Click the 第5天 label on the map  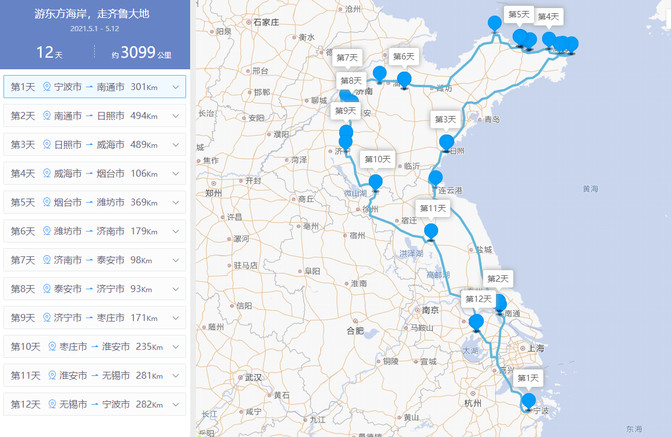pos(518,14)
